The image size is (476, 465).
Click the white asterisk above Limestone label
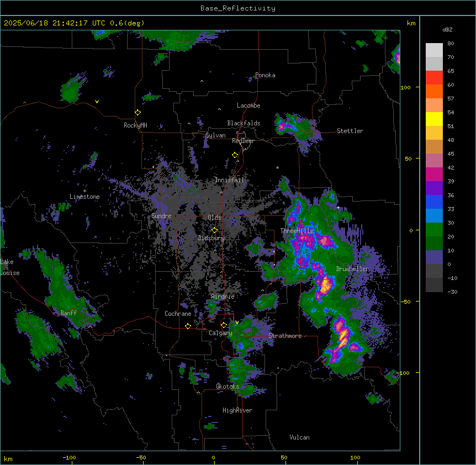84,191
